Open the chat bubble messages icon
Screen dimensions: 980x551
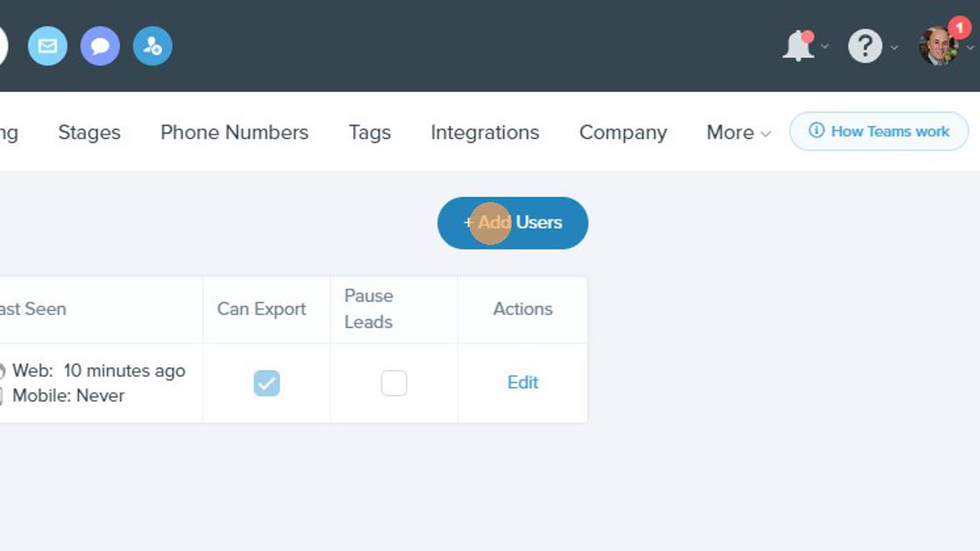[100, 46]
